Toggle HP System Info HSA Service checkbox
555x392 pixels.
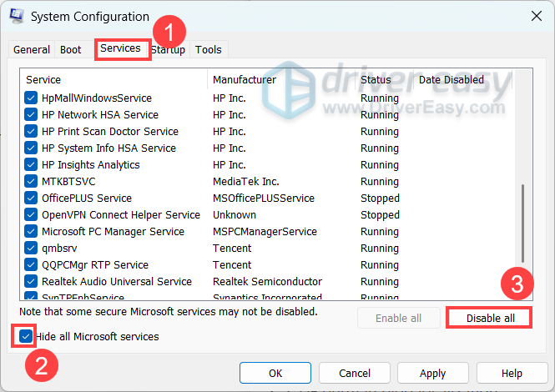[31, 148]
